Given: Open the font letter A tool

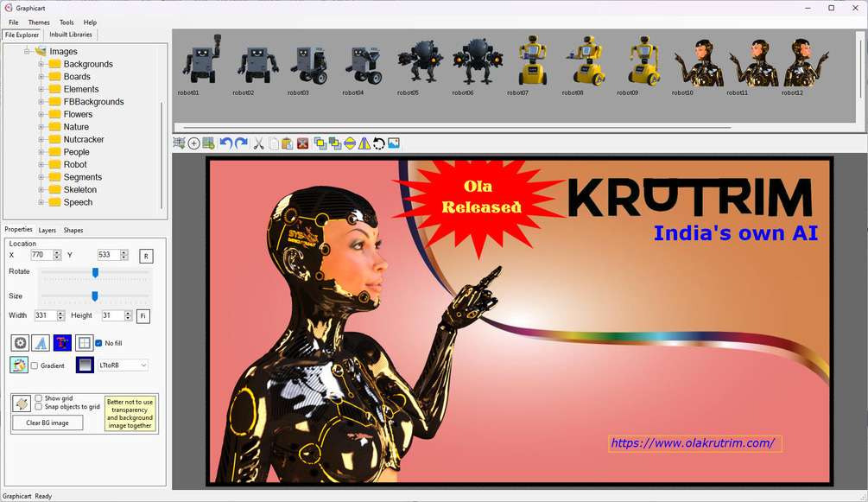Looking at the screenshot, I should 41,343.
